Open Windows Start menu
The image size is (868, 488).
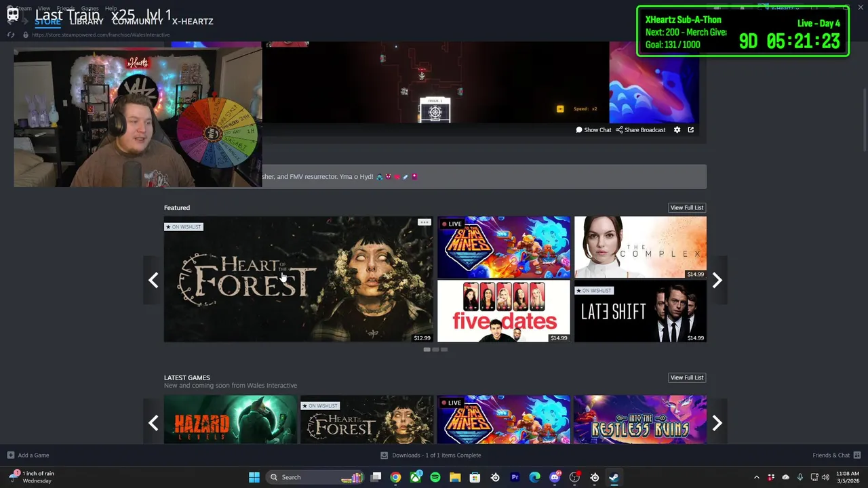pos(254,477)
